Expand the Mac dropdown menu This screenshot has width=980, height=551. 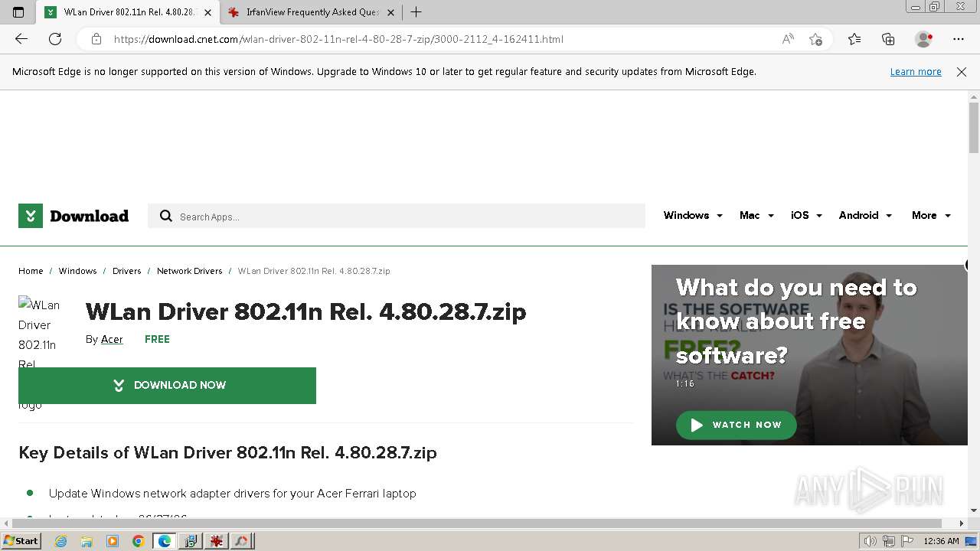pyautogui.click(x=756, y=216)
